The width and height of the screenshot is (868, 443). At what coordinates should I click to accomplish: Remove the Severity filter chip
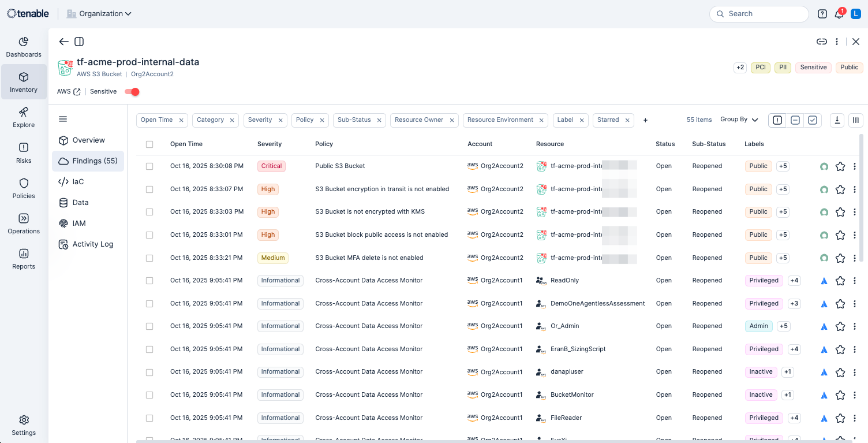pyautogui.click(x=280, y=120)
